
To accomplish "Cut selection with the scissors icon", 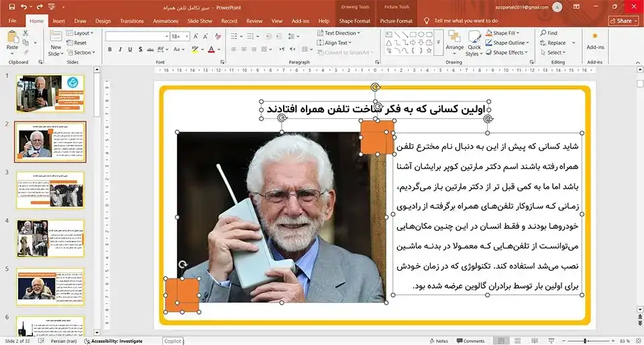I will tap(26, 33).
